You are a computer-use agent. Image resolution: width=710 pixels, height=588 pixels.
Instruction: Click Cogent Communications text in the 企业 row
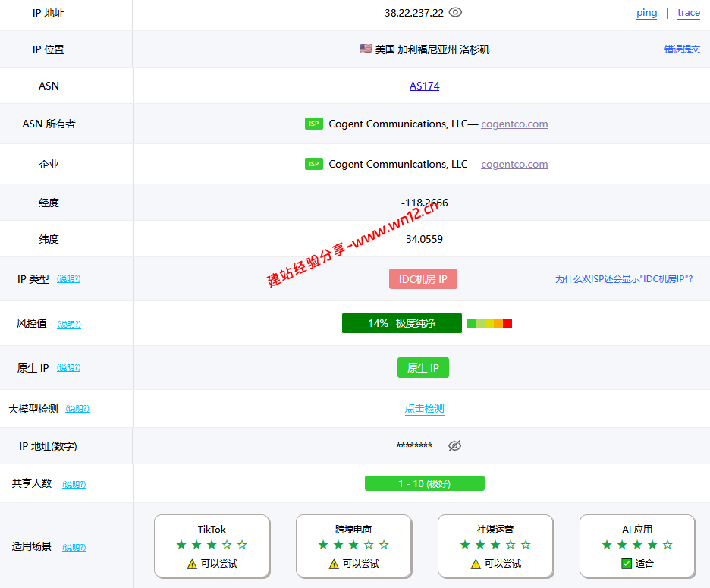click(398, 164)
